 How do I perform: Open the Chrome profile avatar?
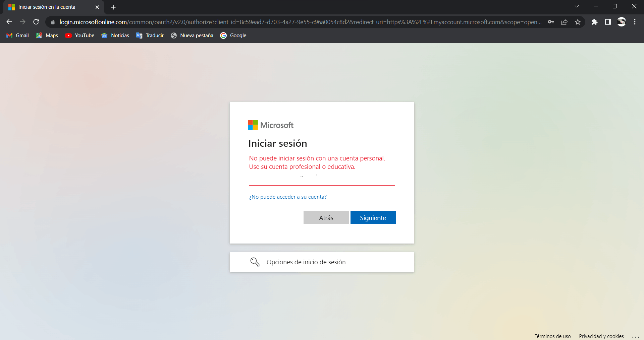pyautogui.click(x=622, y=22)
